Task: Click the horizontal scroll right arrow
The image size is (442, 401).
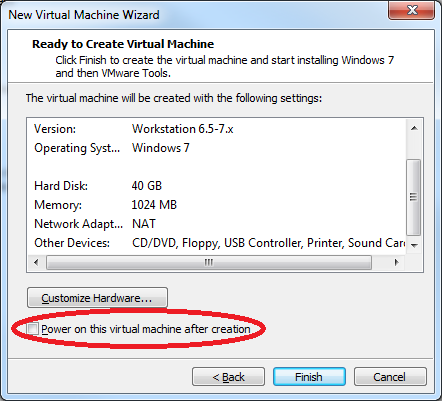Action: coord(396,263)
